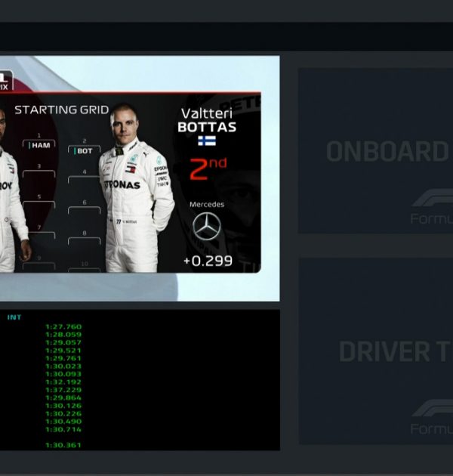Select the 1:30.093 interval time

coord(63,374)
